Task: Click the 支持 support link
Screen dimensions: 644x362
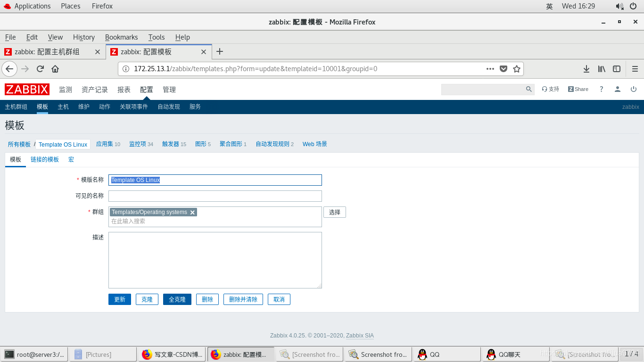Action: (x=551, y=89)
